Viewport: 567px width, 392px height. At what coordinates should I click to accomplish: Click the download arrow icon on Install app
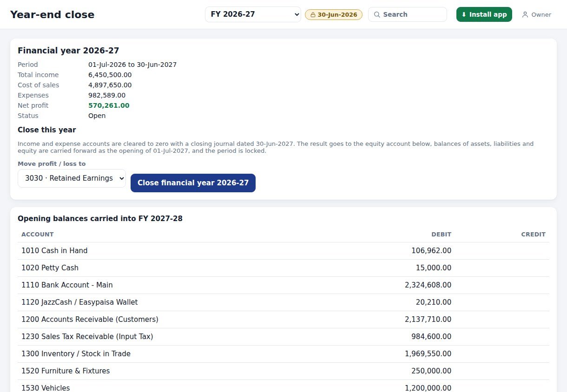pos(464,14)
